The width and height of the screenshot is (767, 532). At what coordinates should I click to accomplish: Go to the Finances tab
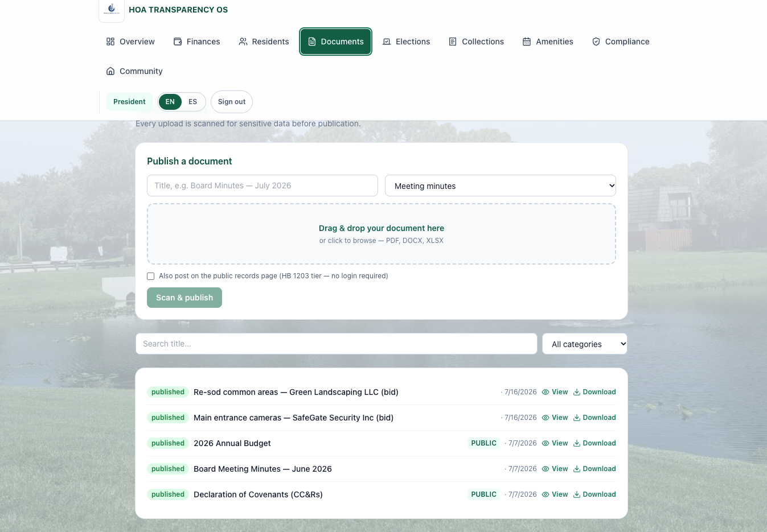pyautogui.click(x=197, y=42)
